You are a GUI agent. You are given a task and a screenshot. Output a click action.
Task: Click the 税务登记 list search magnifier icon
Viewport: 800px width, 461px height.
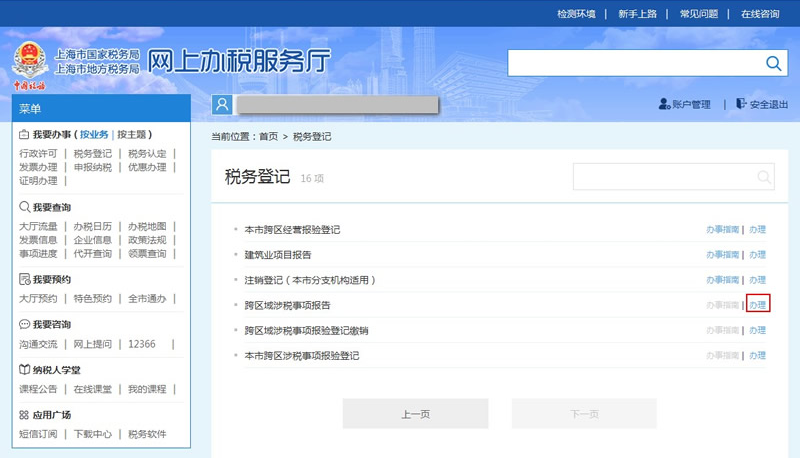click(x=764, y=177)
